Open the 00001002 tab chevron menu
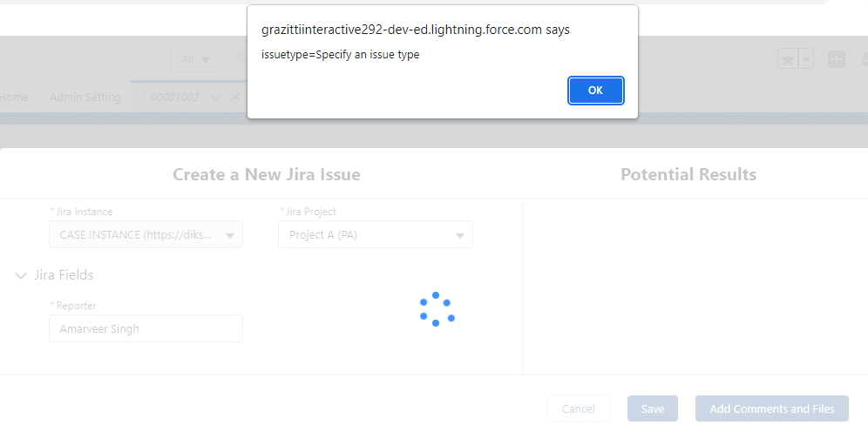This screenshot has width=868, height=432. click(216, 98)
